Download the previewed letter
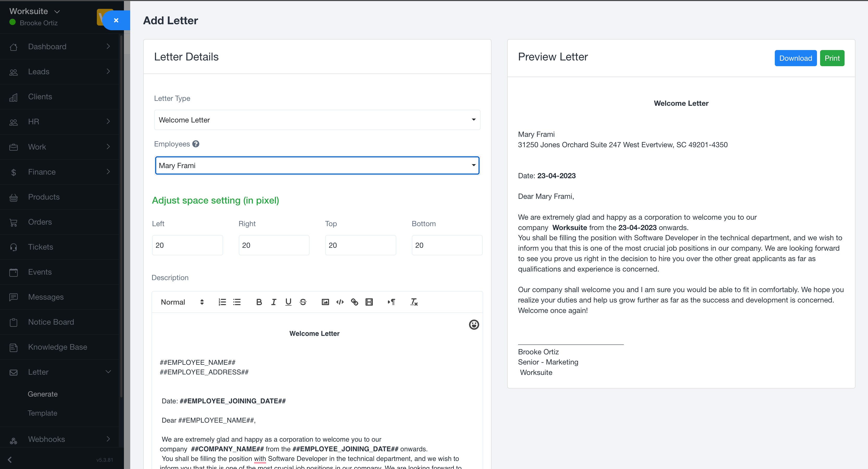868x469 pixels. tap(795, 58)
